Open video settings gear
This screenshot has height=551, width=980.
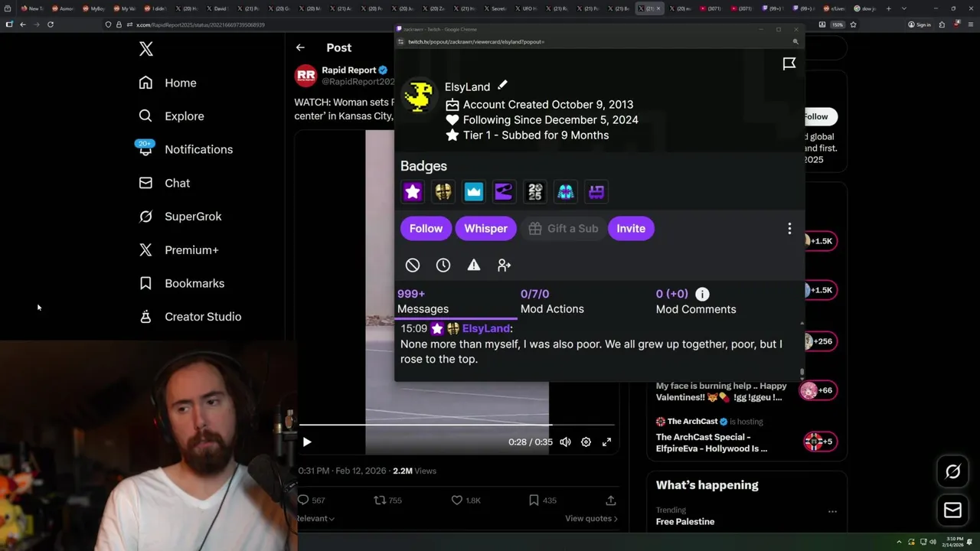(586, 442)
